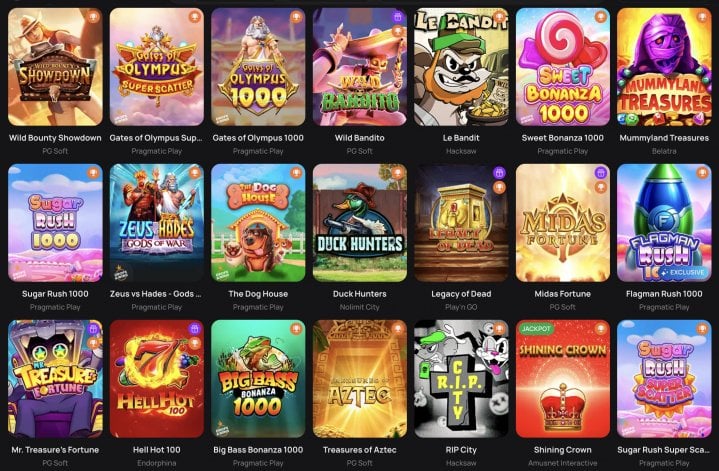
Task: Click the trophy badge on Flagman Rush 1000
Action: (x=702, y=173)
